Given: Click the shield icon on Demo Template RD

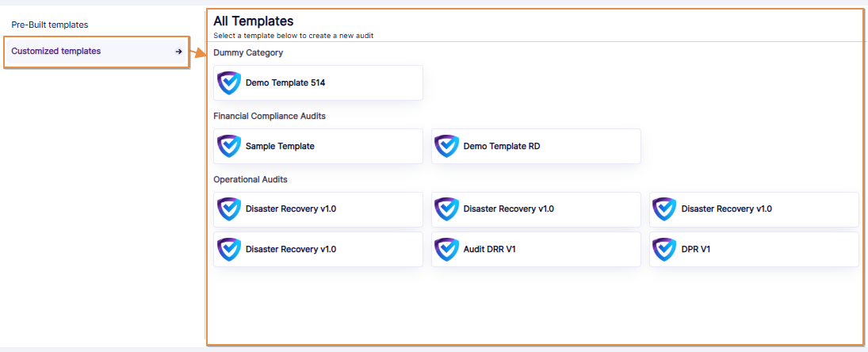Looking at the screenshot, I should point(447,146).
